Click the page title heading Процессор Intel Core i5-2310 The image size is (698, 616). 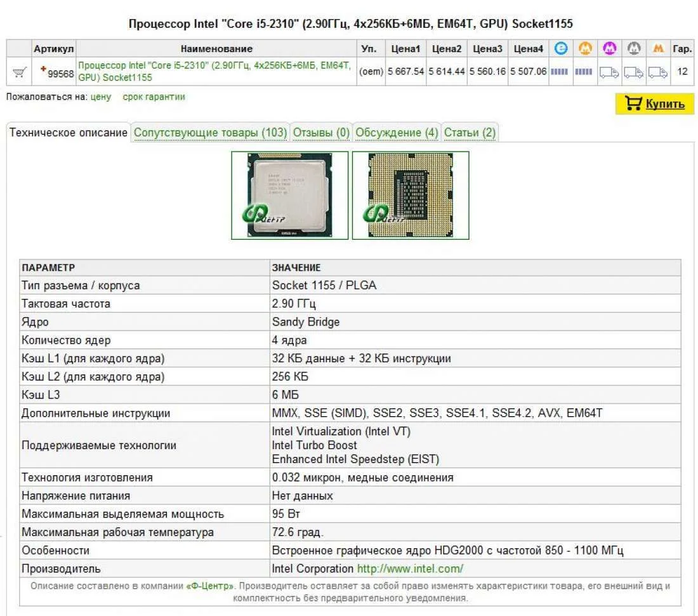pos(351,23)
